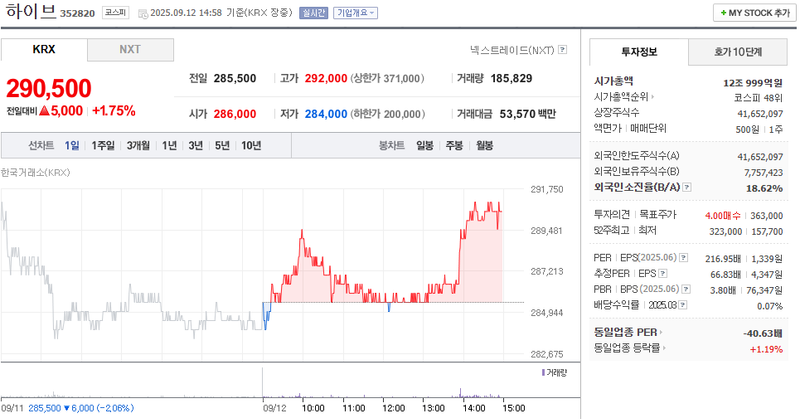Show the 3개월 line chart
Viewport: 800px width, 419px height.
[x=138, y=145]
